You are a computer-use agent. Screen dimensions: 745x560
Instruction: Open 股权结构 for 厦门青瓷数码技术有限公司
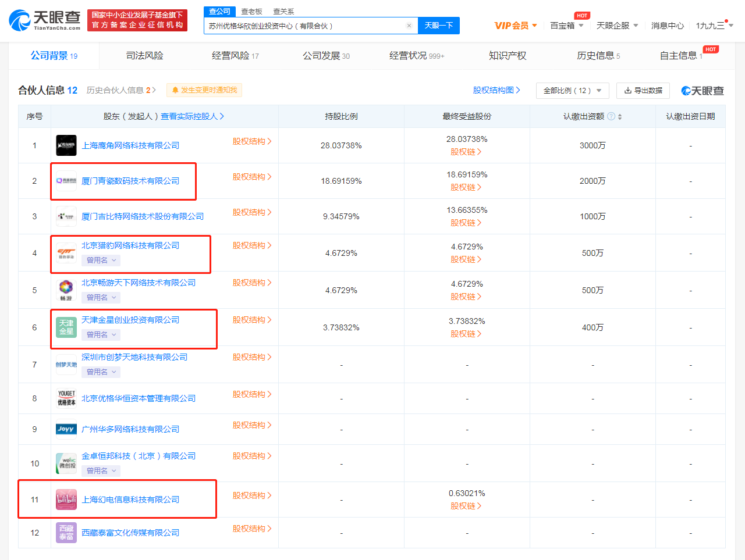252,177
